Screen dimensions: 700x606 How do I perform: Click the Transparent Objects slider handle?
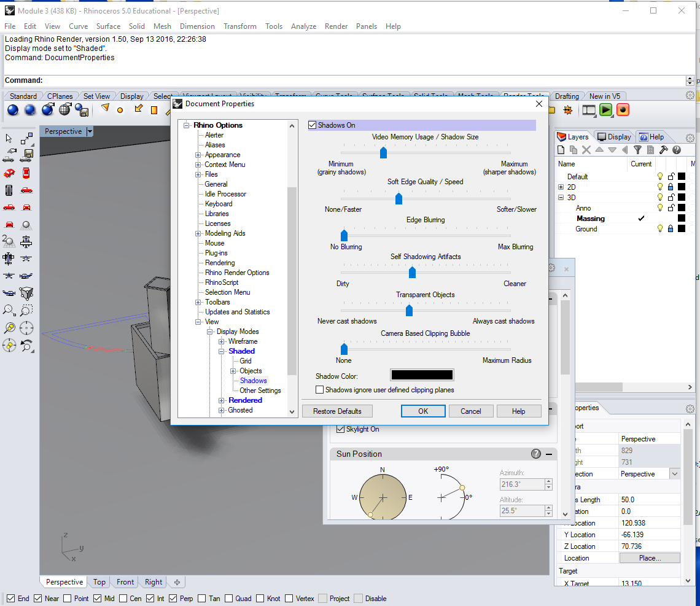point(409,310)
